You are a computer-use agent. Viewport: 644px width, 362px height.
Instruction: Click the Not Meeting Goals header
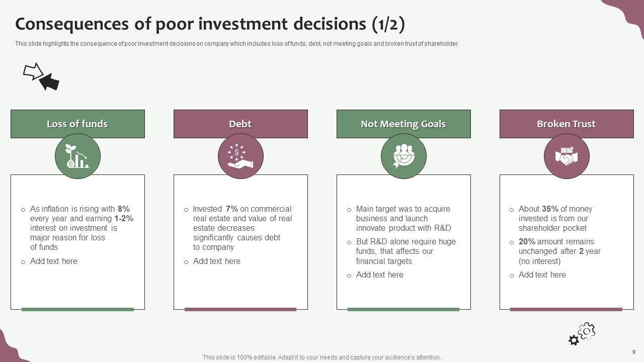coord(404,124)
